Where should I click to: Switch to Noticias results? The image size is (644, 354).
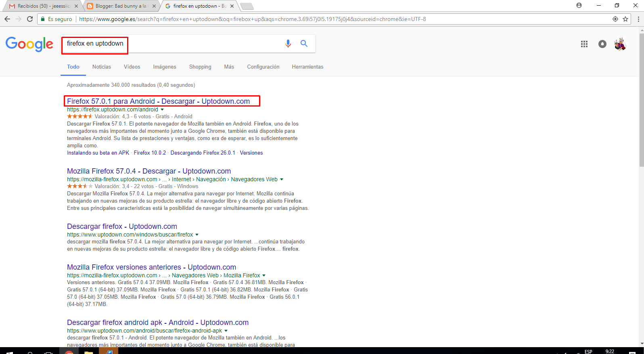pos(102,67)
